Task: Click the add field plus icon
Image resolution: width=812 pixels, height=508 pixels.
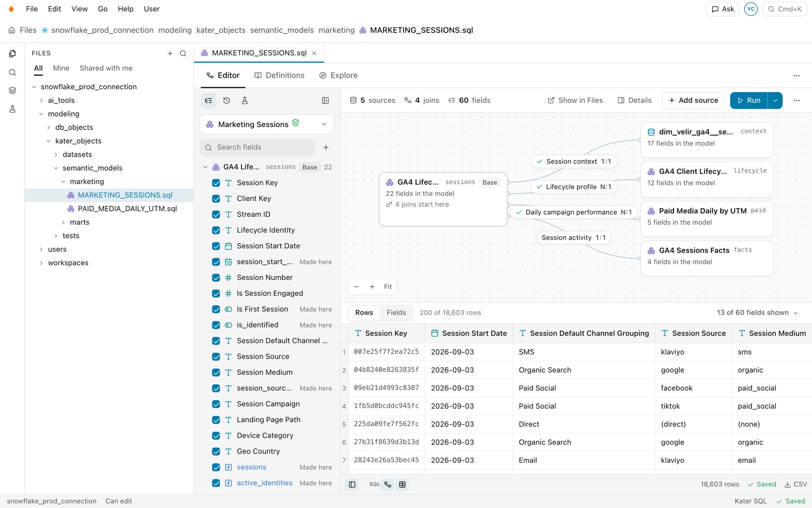Action: coord(326,147)
